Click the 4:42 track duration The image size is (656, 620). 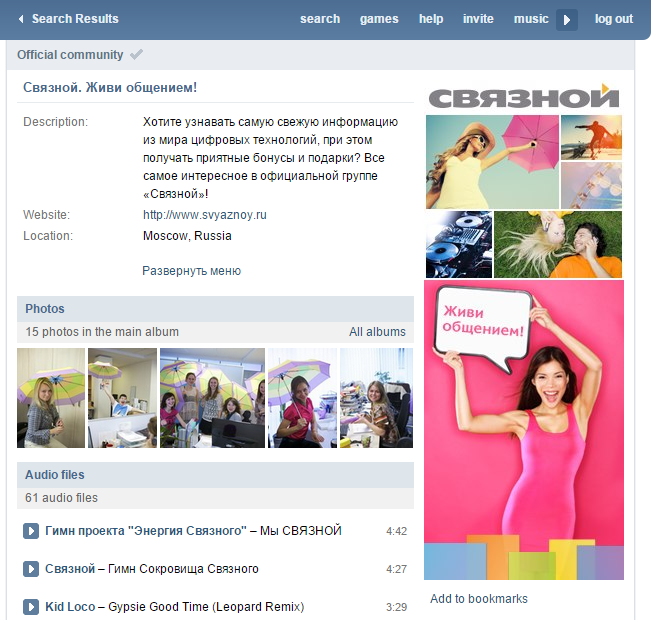click(x=396, y=531)
